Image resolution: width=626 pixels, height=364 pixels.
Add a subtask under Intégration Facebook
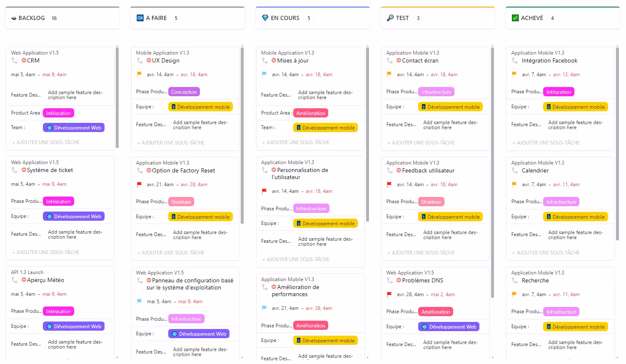click(x=548, y=143)
